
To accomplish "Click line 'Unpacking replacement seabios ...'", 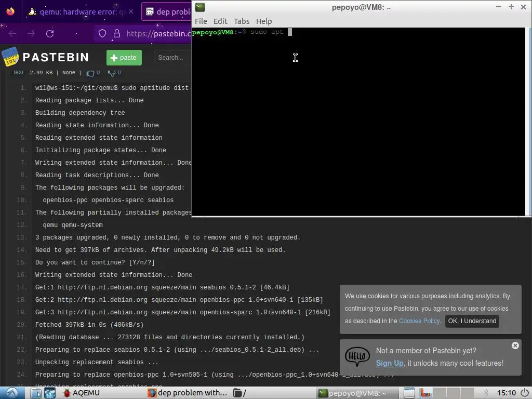I will coord(97,362).
